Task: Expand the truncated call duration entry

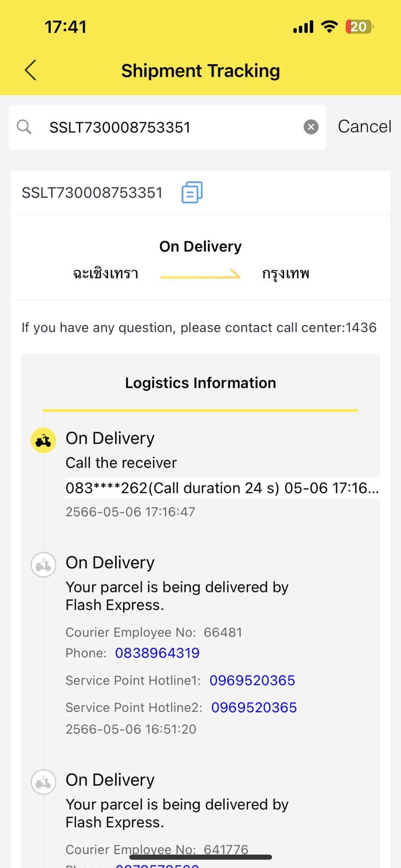Action: [222, 488]
